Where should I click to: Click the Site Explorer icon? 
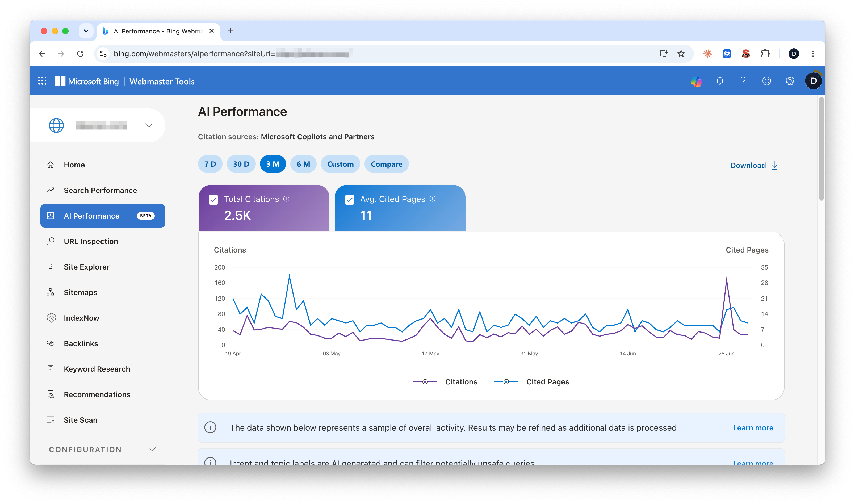(x=51, y=267)
